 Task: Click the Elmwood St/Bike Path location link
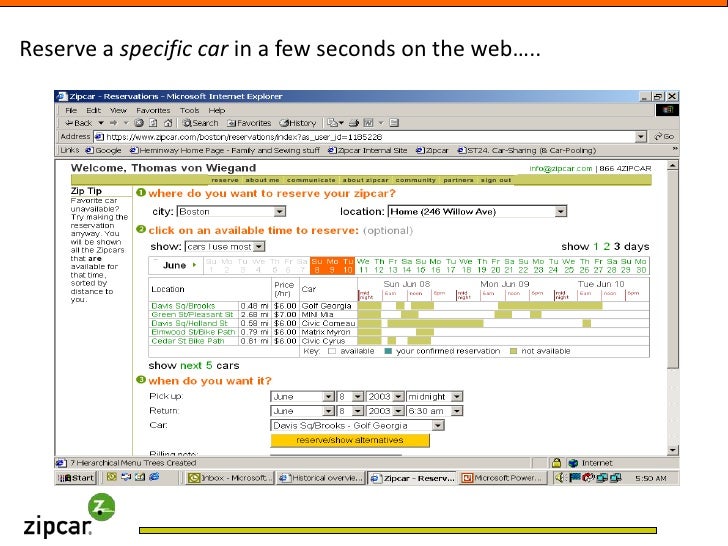click(193, 332)
